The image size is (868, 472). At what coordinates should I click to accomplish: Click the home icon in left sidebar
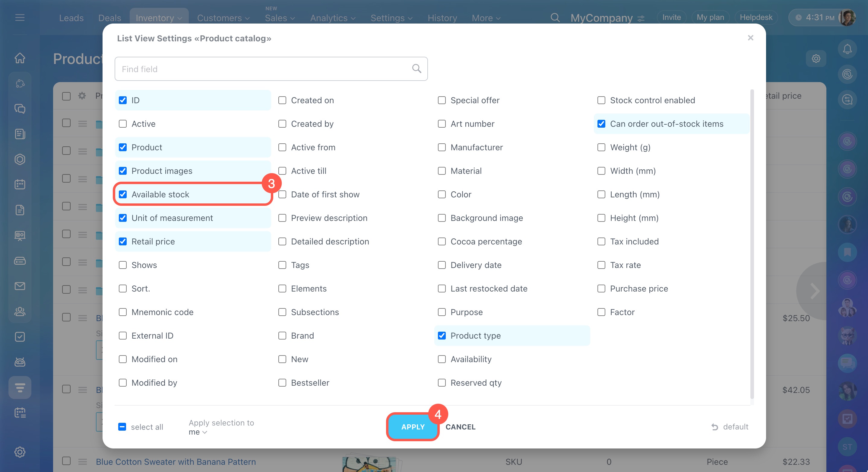pos(20,58)
